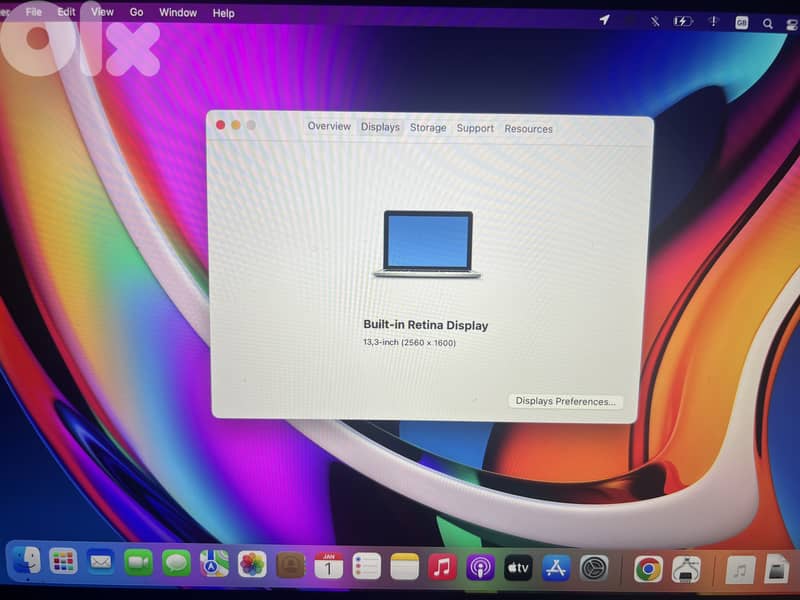
Task: Open the File menu
Action: 34,12
